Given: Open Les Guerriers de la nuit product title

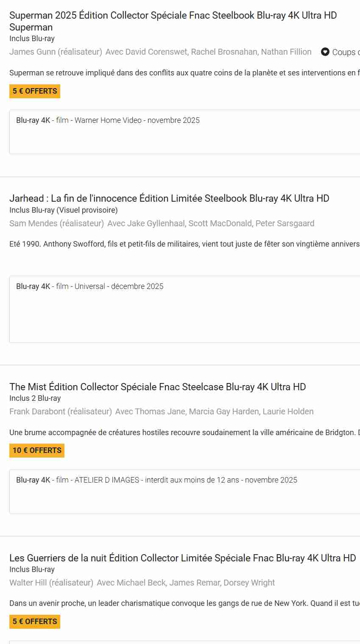Looking at the screenshot, I should point(182,558).
